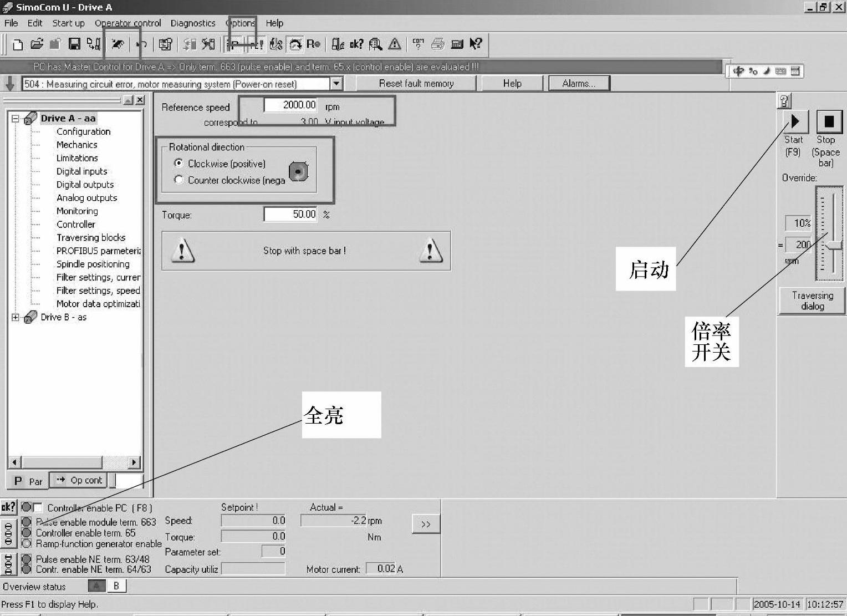Viewport: 847px width, 616px height.
Task: Open the fault message 504 dropdown
Action: tap(336, 84)
